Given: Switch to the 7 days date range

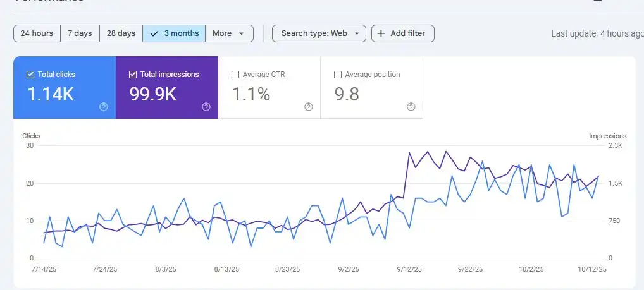Looking at the screenshot, I should point(80,33).
